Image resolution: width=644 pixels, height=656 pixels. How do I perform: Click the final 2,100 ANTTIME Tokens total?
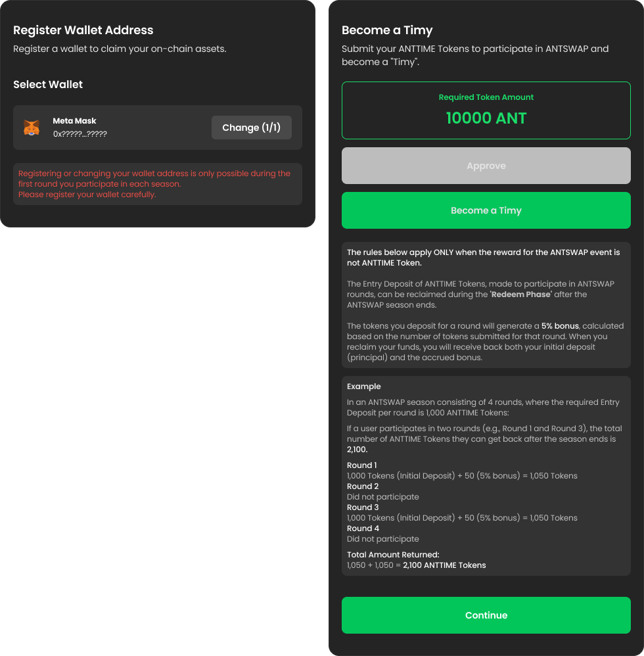pyautogui.click(x=444, y=565)
